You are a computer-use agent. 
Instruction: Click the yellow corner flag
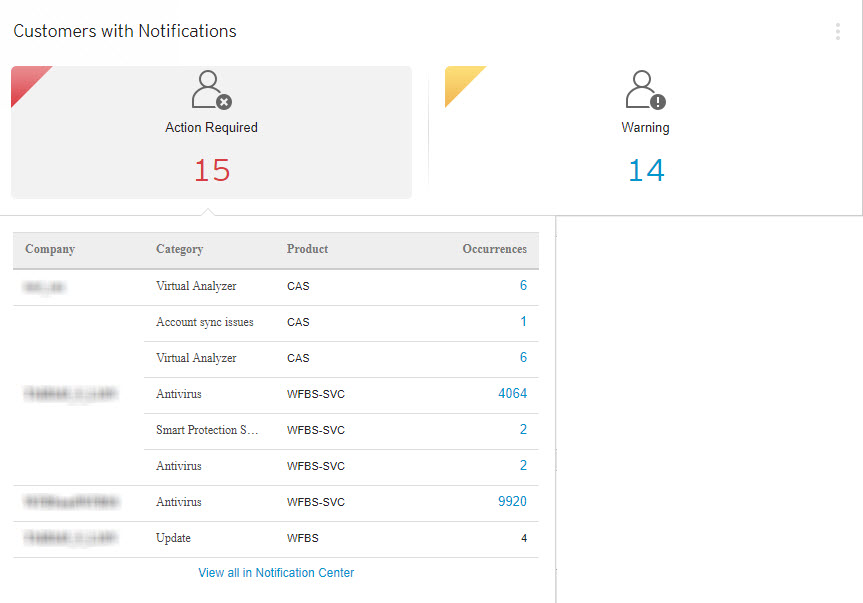459,80
